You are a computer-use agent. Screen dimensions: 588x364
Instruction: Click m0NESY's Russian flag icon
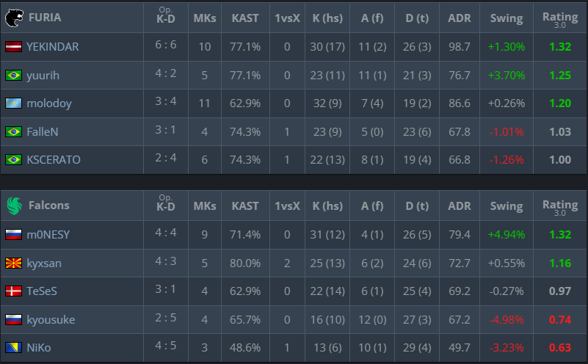tap(13, 235)
